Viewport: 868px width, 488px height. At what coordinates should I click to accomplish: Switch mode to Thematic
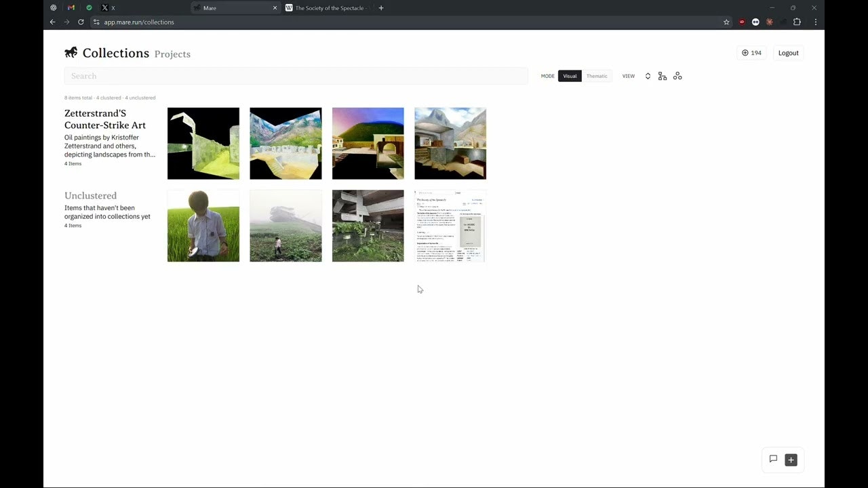(597, 76)
